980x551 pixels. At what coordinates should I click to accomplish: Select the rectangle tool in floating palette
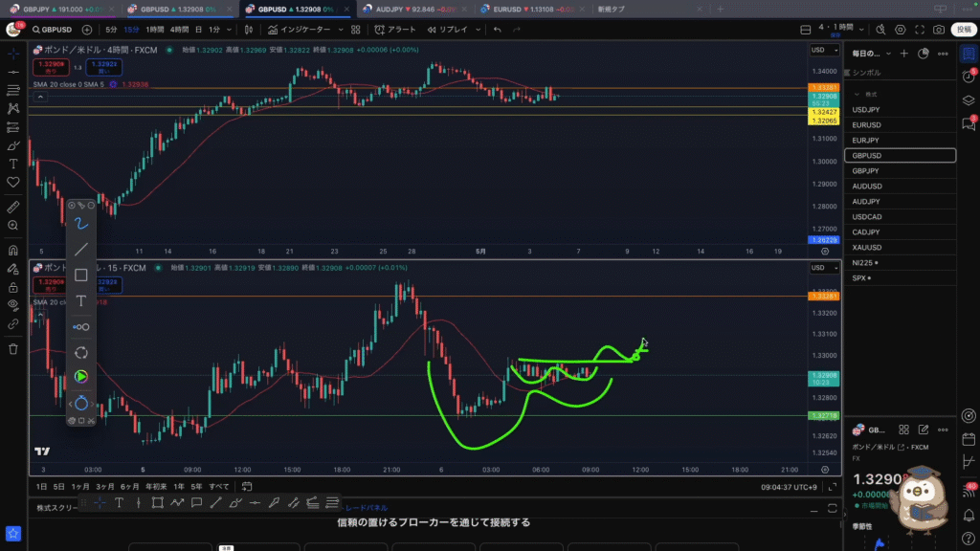point(81,275)
